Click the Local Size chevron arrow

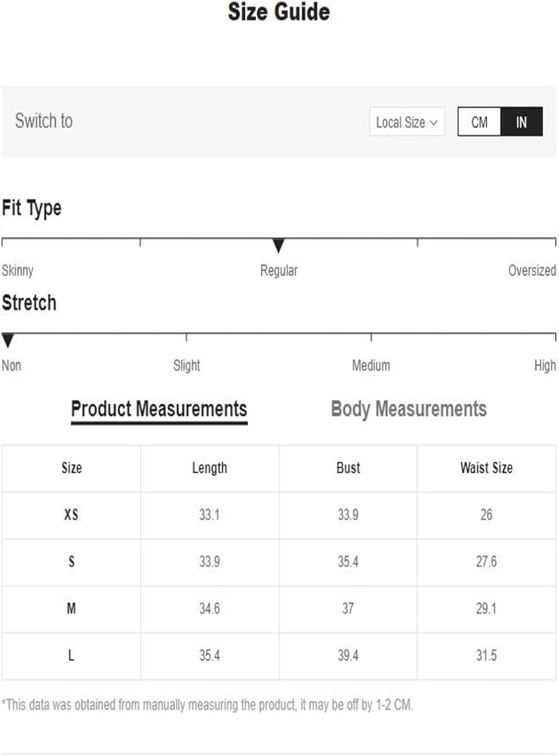coord(434,122)
